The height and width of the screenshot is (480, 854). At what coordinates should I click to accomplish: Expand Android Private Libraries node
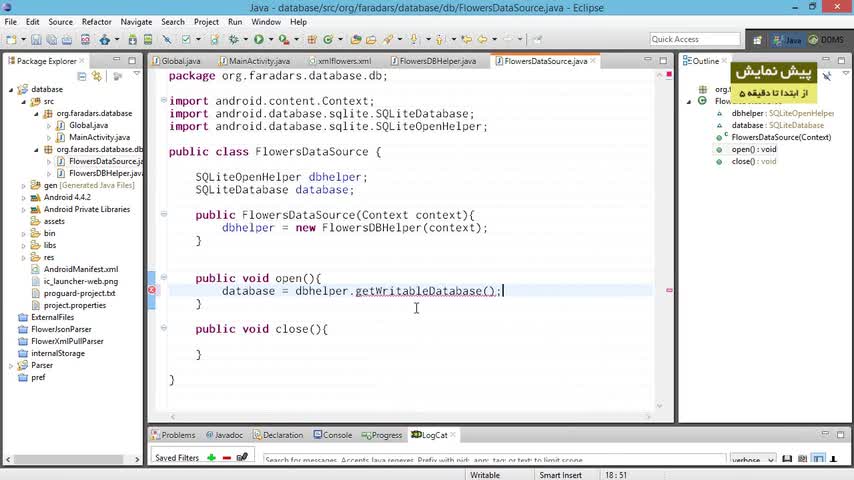click(23, 210)
